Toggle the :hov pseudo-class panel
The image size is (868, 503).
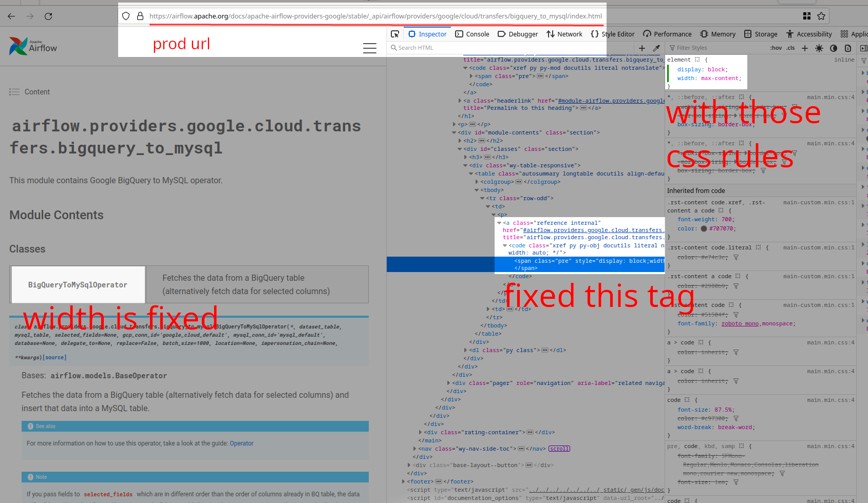click(x=776, y=48)
